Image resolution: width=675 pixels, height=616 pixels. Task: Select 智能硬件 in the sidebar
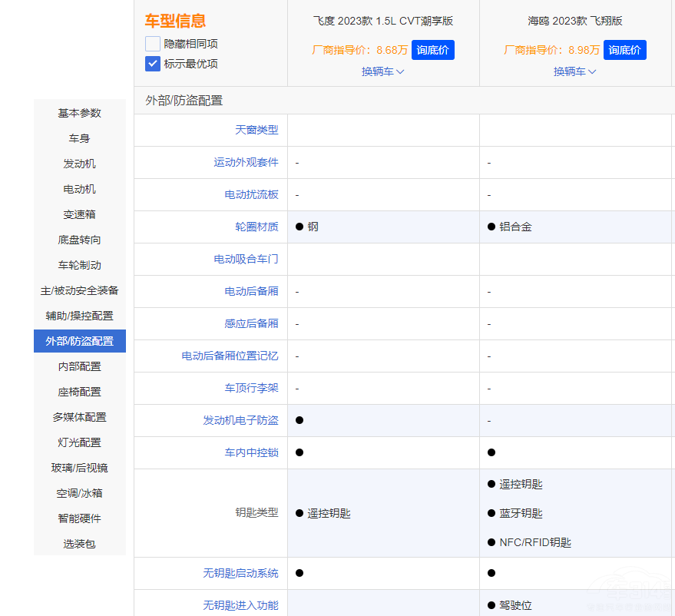coord(80,518)
